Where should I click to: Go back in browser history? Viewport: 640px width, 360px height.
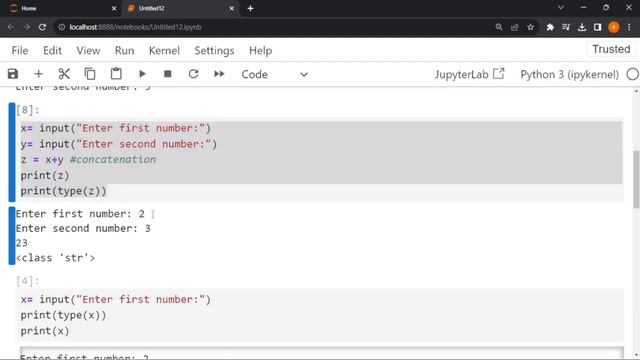pyautogui.click(x=11, y=27)
